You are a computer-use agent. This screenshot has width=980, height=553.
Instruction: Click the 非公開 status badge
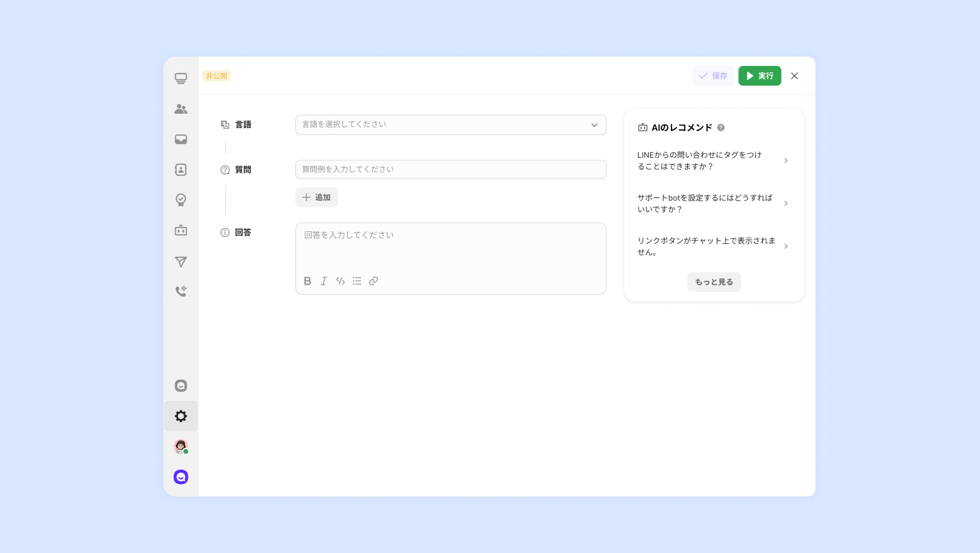pos(217,76)
